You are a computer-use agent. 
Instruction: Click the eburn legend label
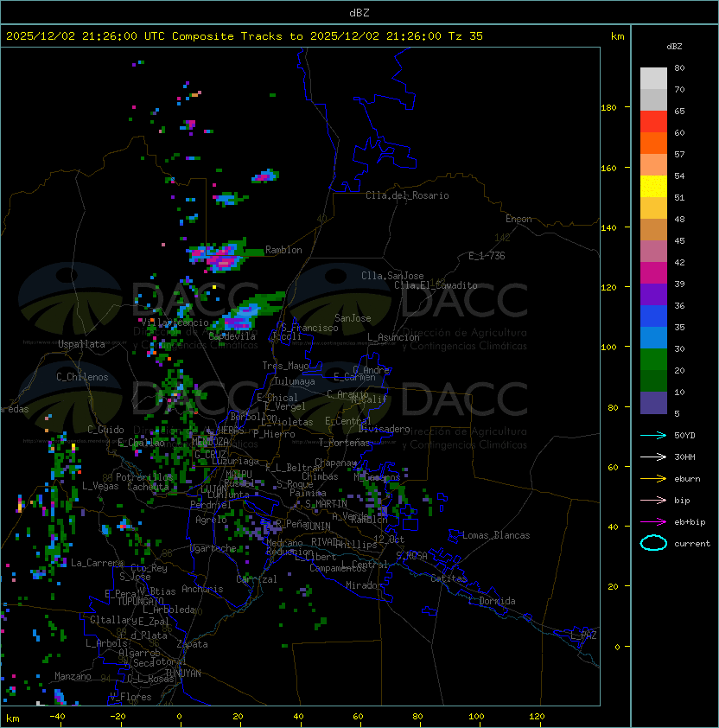coord(687,479)
